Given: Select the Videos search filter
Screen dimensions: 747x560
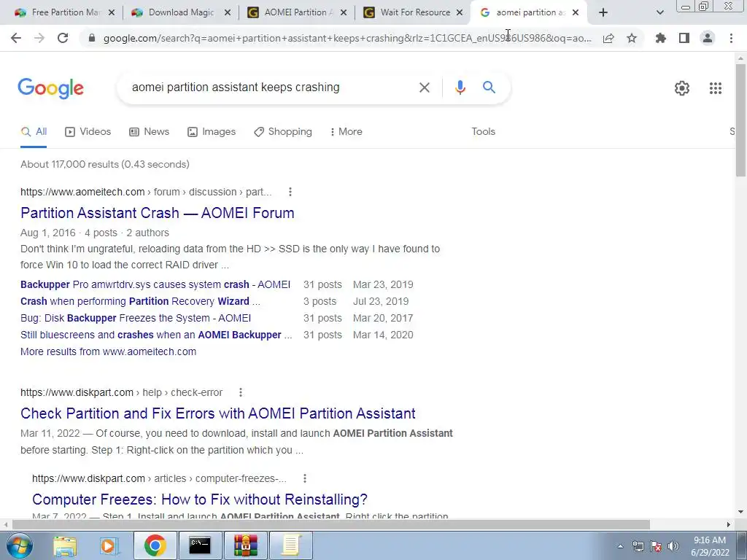Looking at the screenshot, I should [88, 132].
